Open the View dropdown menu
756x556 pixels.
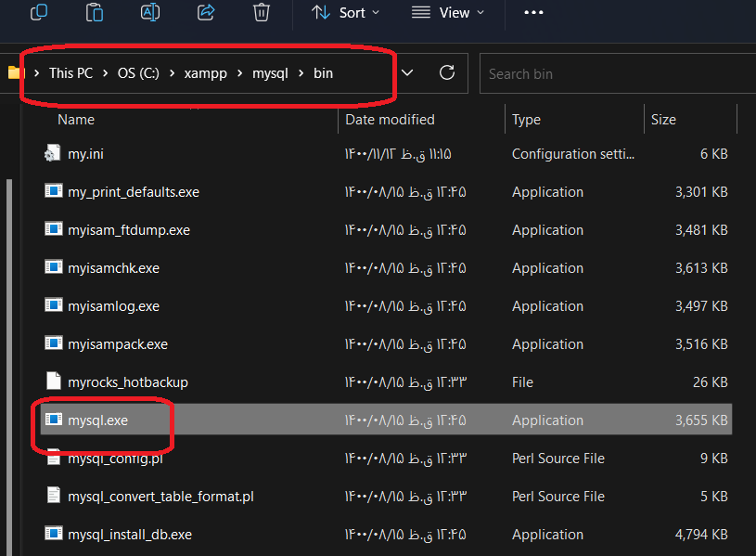(448, 13)
